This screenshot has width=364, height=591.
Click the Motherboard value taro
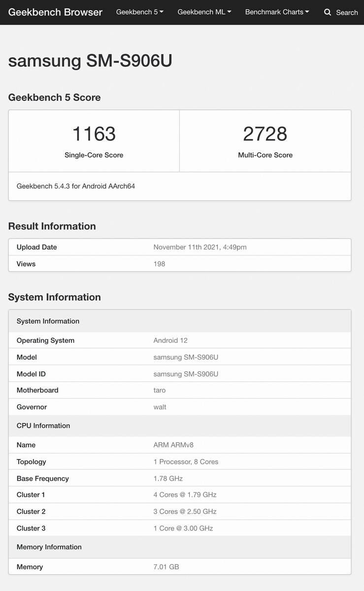click(x=160, y=390)
